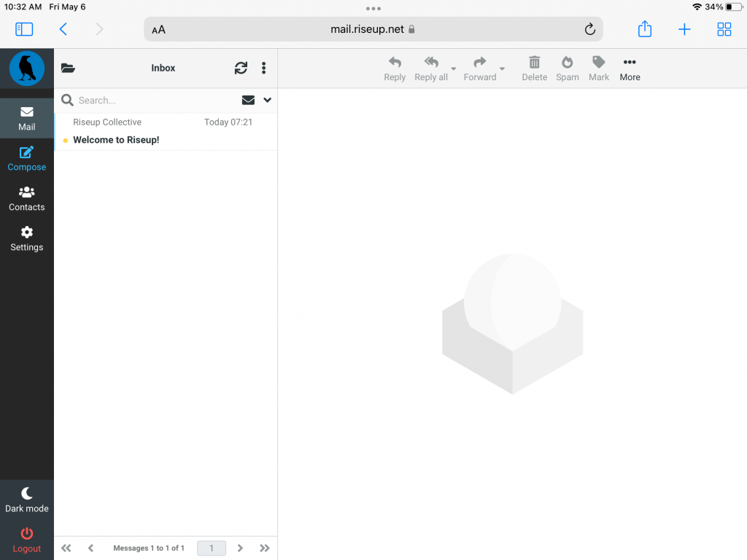Open the folder list icon
747x560 pixels.
click(x=68, y=68)
